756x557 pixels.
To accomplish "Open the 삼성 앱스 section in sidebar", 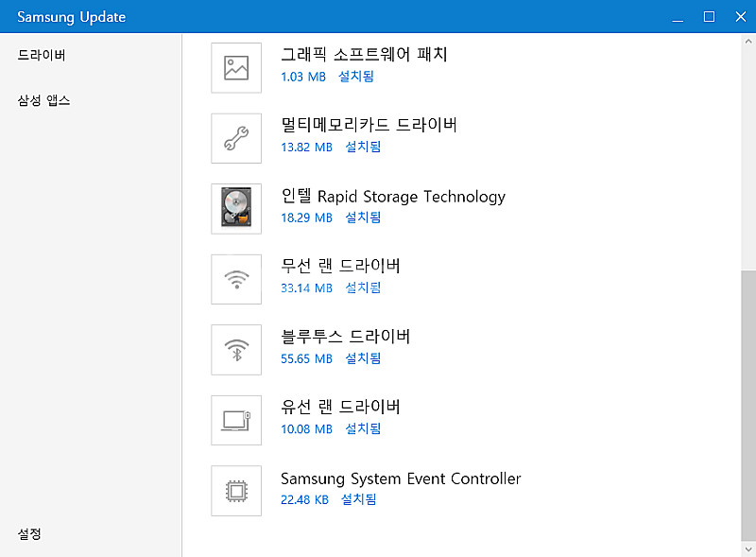I will 43,100.
